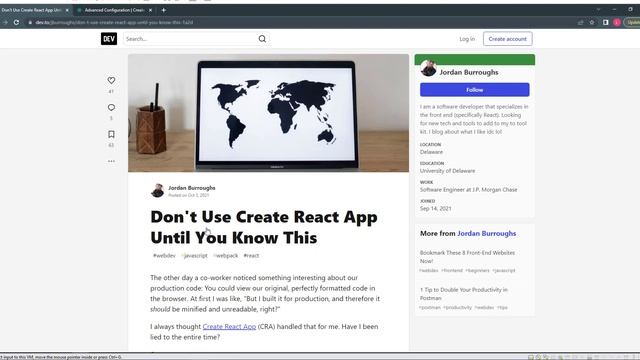Click the #frontend tag in sidebar
This screenshot has height=360, width=640.
pos(451,270)
